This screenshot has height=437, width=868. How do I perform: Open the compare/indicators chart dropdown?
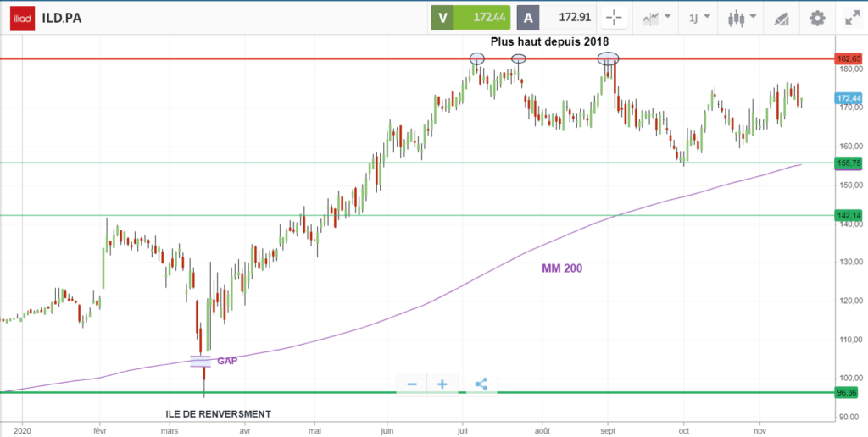click(x=657, y=18)
